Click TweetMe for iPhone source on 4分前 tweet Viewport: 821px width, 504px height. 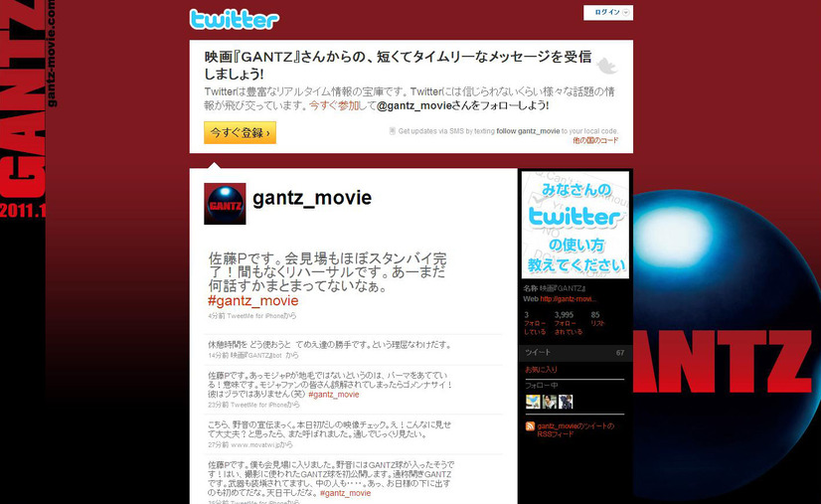253,316
